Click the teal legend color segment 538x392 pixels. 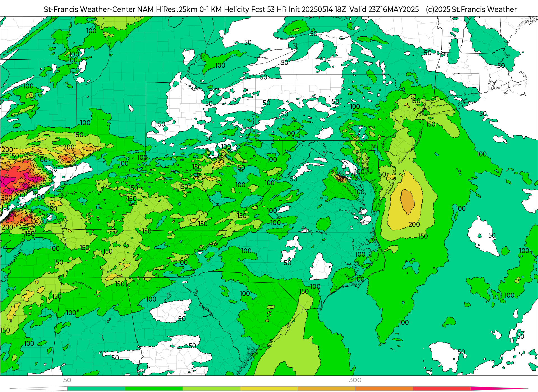click(96, 389)
